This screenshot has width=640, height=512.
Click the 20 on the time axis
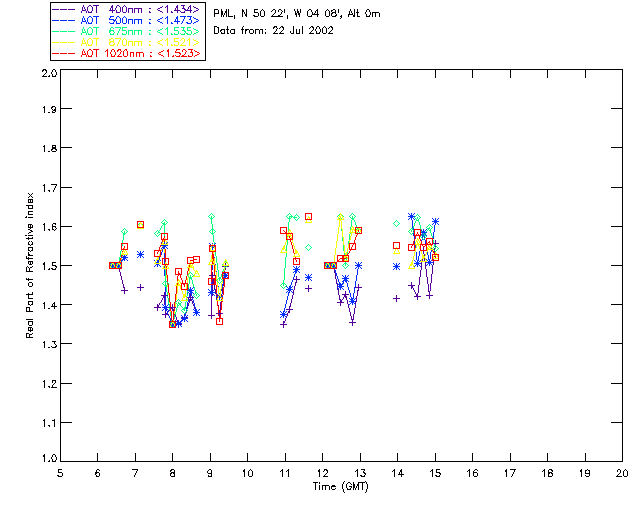click(x=622, y=473)
